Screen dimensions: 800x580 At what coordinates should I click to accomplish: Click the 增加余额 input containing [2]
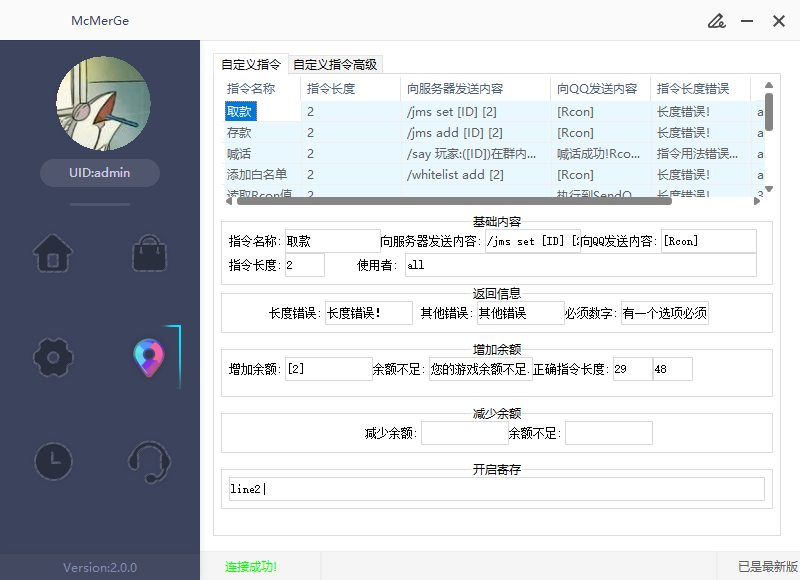point(329,369)
